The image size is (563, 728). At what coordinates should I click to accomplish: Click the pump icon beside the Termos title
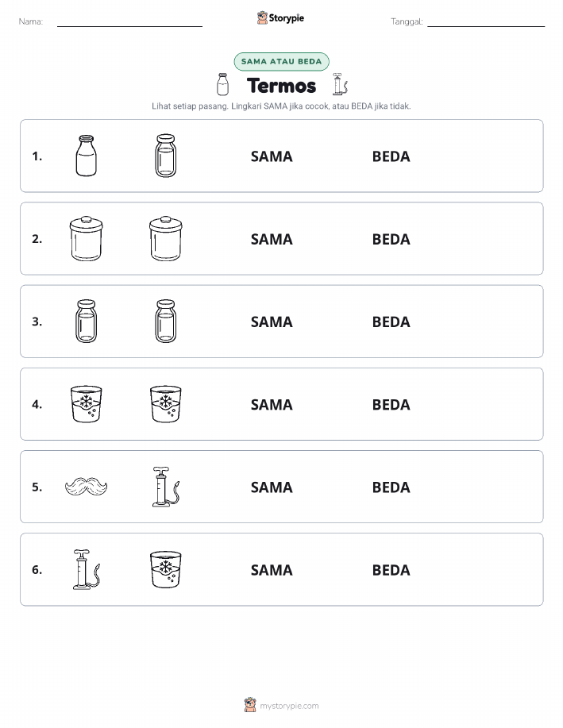[x=340, y=84]
